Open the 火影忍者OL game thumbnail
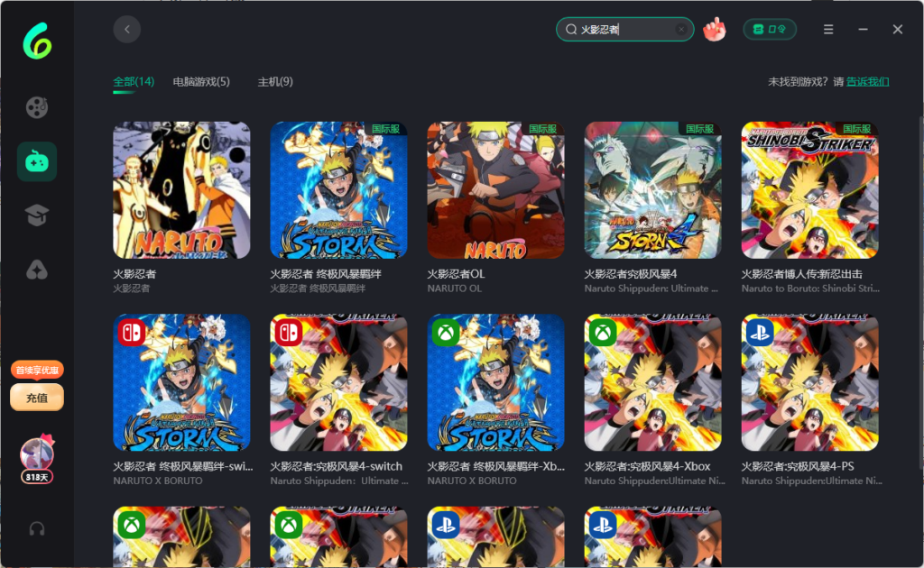Image resolution: width=924 pixels, height=568 pixels. click(495, 190)
